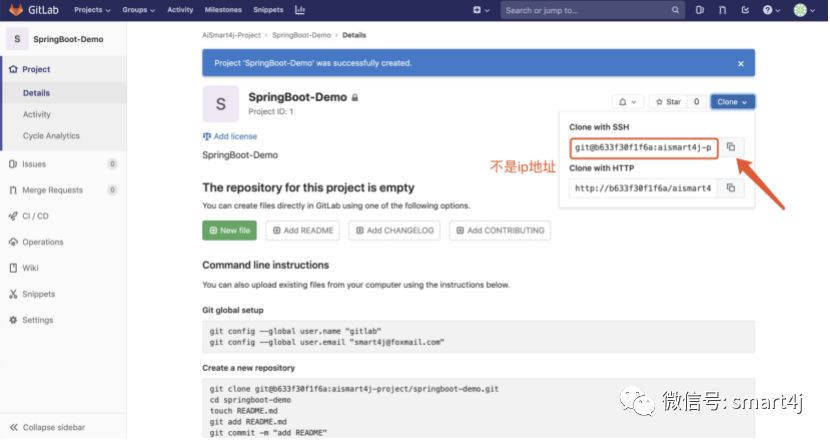Viewport: 830px width, 440px height.
Task: Click the SpringBoot-Demo project avatar S
Action: pyautogui.click(x=221, y=104)
